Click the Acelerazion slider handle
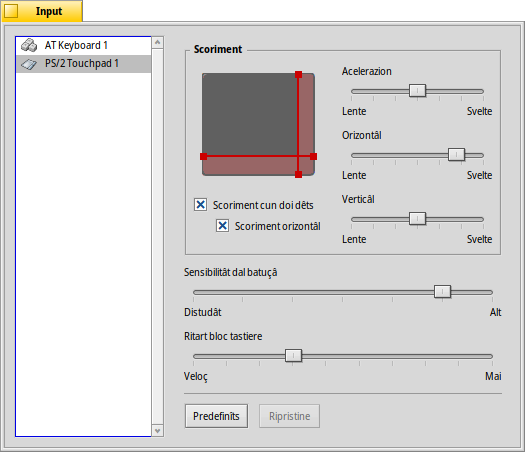 pos(417,91)
